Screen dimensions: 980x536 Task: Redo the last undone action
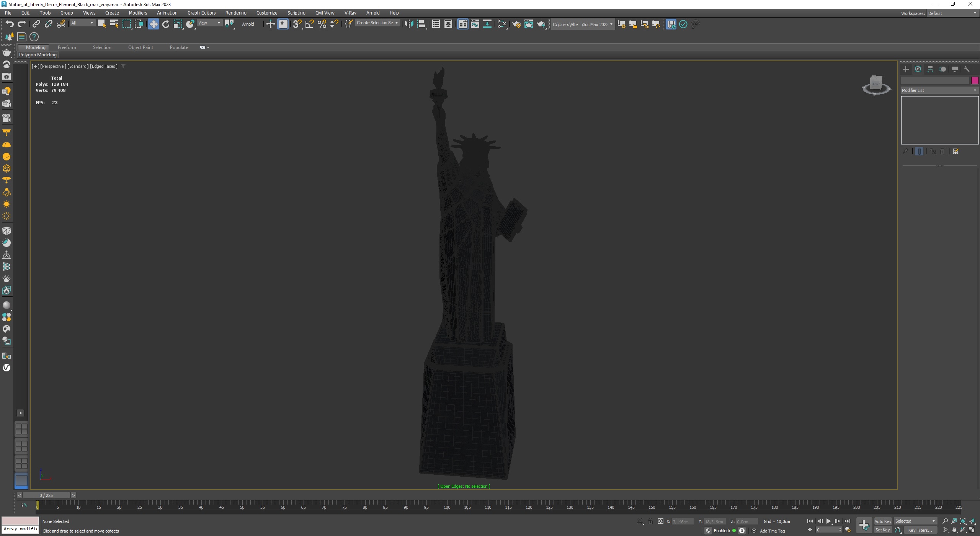tap(22, 24)
